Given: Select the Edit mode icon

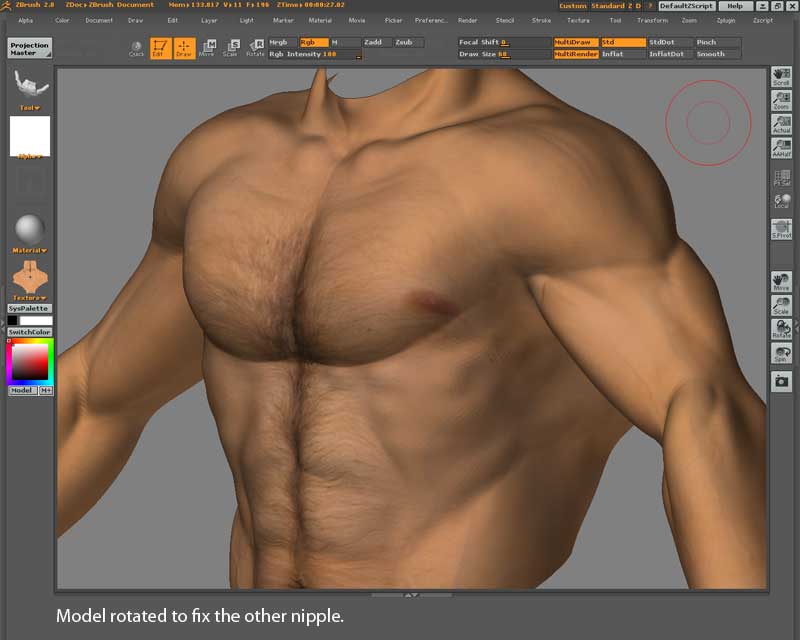Looking at the screenshot, I should (x=159, y=47).
